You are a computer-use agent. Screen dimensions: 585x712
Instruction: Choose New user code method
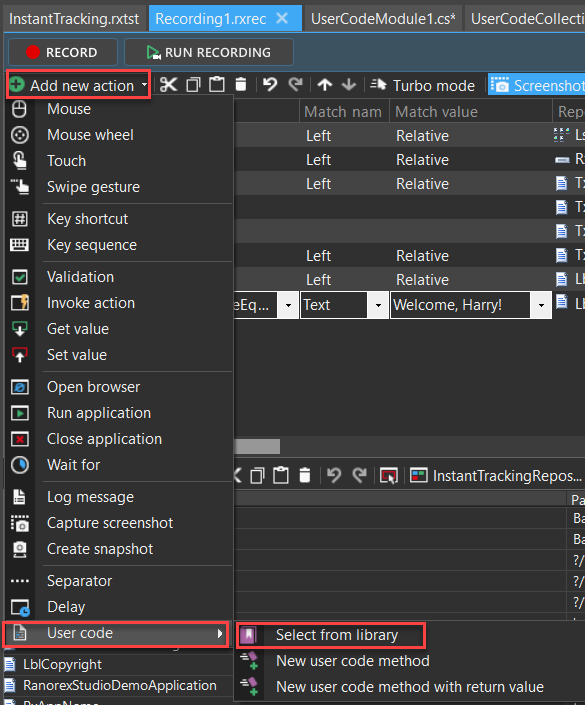tap(352, 661)
